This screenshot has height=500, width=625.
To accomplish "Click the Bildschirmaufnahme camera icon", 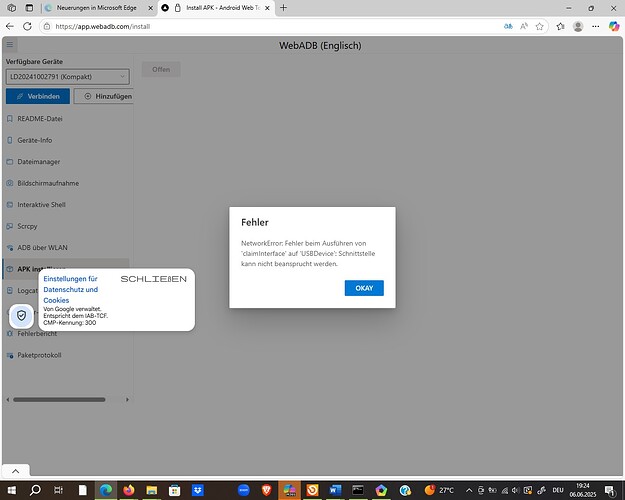I will tap(10, 183).
